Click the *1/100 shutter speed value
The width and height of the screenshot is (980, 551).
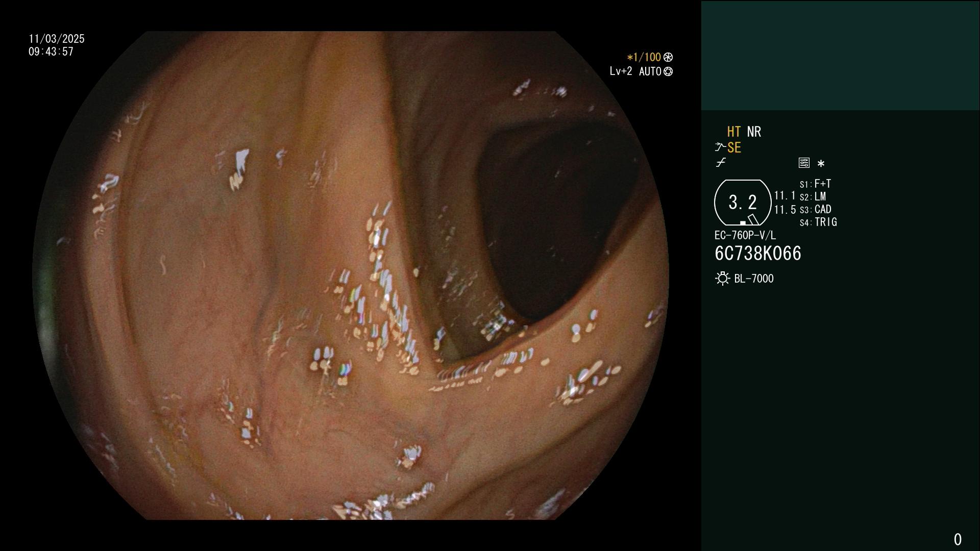[x=644, y=57]
